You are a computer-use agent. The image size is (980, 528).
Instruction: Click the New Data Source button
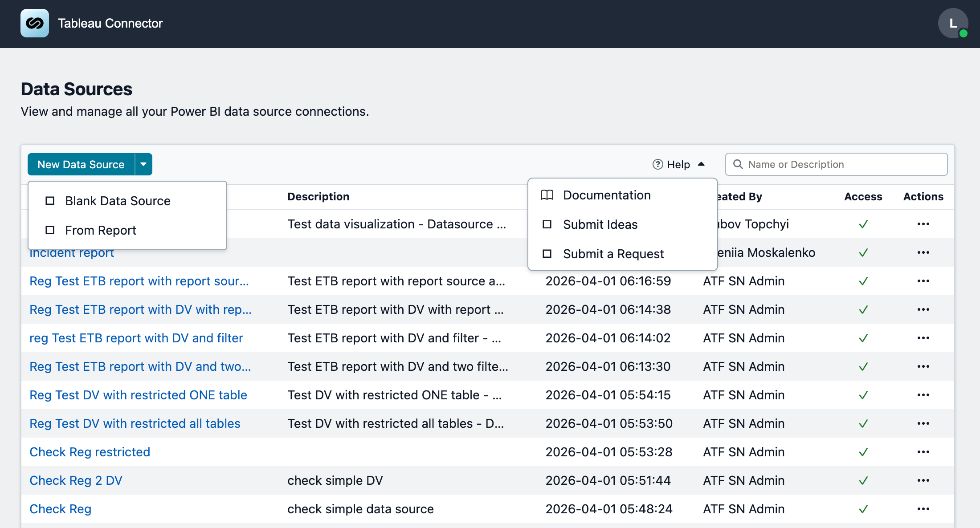click(x=81, y=164)
